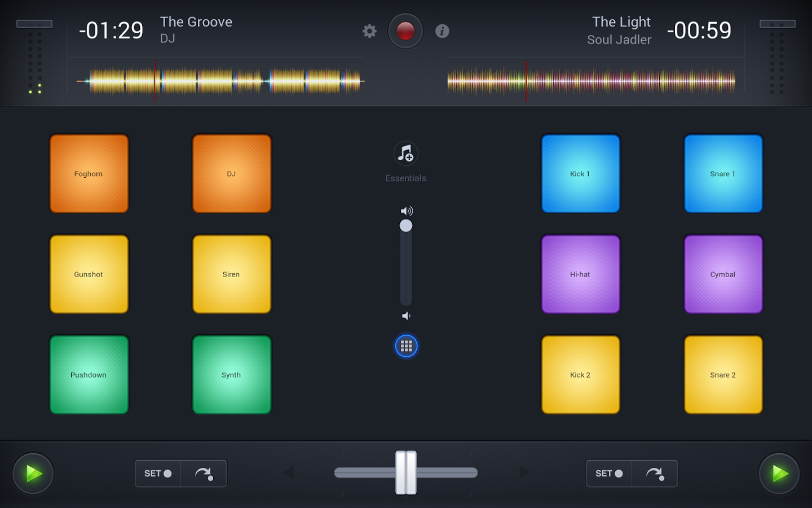This screenshot has height=508, width=812.
Task: Toggle recording with the red record button
Action: click(405, 31)
